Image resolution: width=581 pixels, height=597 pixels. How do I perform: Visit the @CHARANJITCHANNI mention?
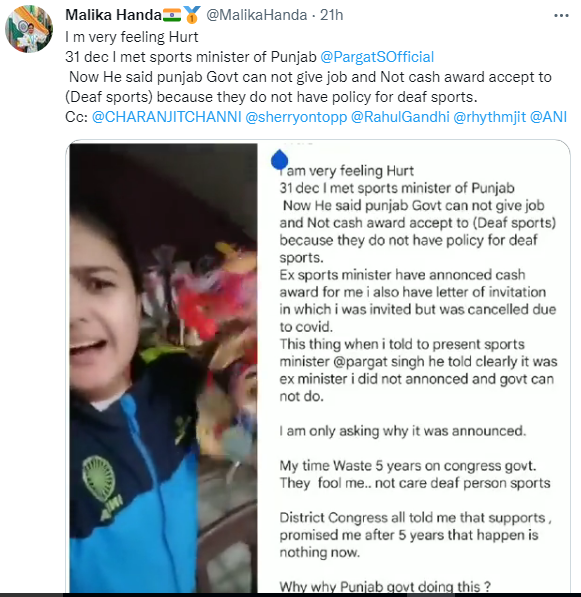pyautogui.click(x=167, y=117)
